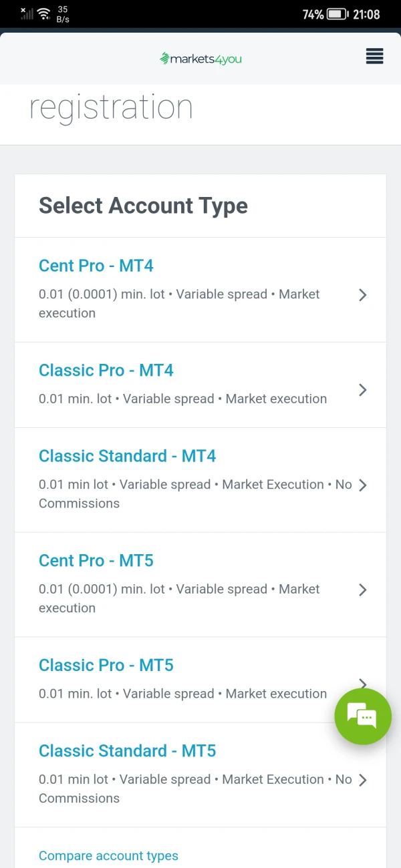Screen dimensions: 401x868
Task: Expand the Classic Pro - MT4 chevron
Action: 363,390
